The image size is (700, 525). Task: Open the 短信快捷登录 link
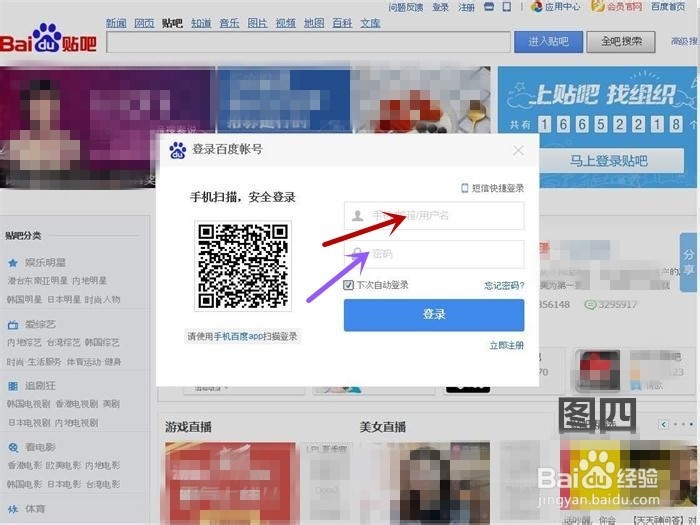coord(498,188)
